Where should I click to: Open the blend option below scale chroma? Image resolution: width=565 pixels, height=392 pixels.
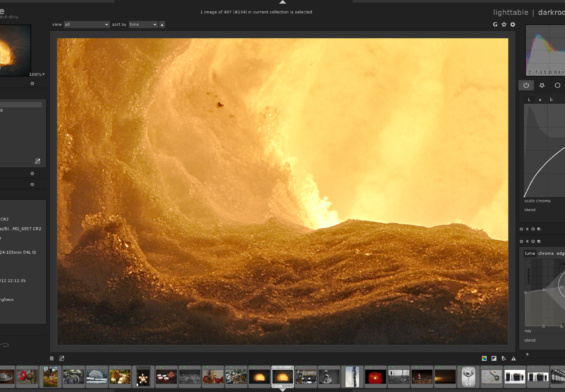click(530, 210)
